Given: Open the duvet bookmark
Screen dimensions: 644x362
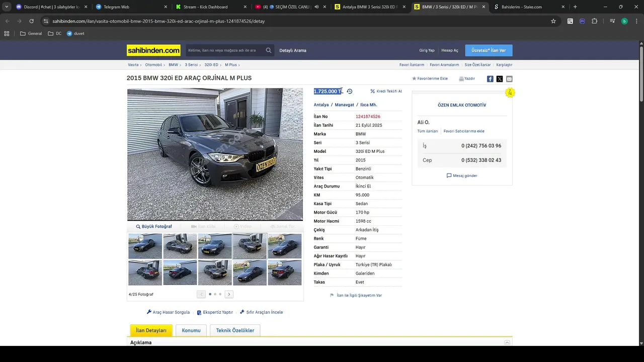Looking at the screenshot, I should [75, 34].
